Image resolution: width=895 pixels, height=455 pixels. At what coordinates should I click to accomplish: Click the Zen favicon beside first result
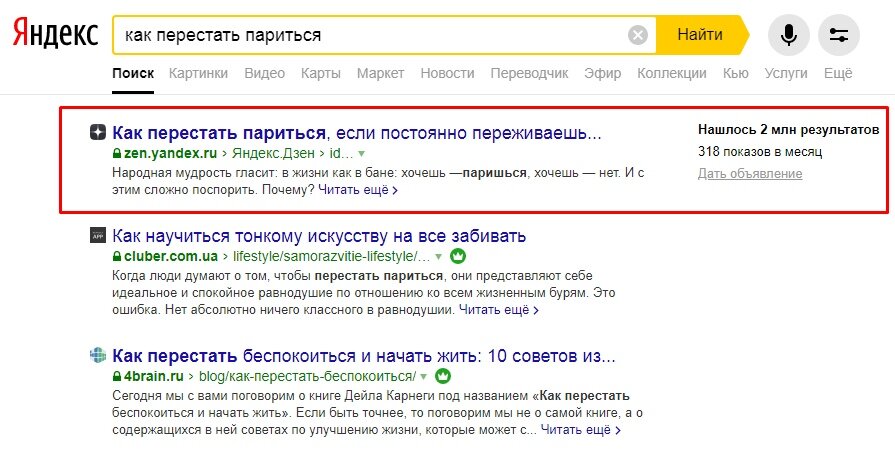[x=98, y=133]
